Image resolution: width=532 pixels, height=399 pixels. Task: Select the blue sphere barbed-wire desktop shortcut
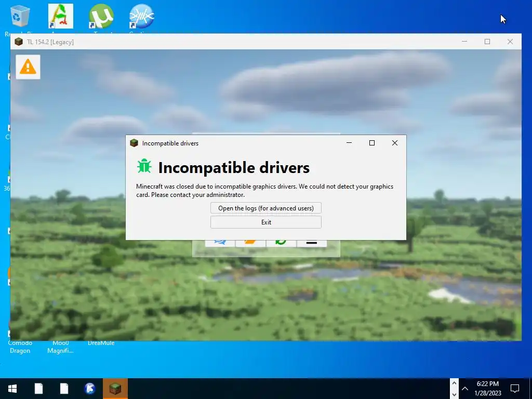[141, 16]
